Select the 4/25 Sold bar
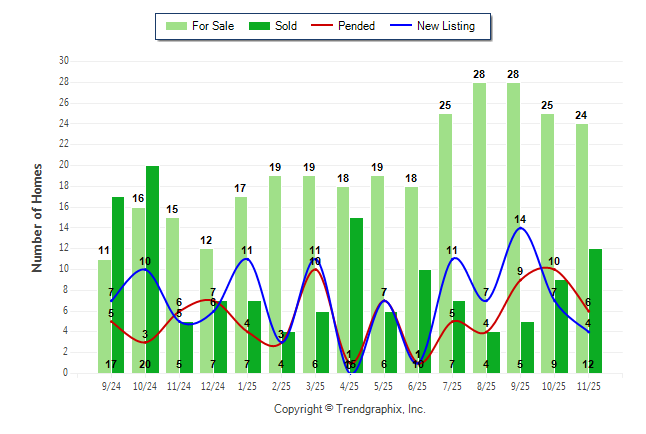The width and height of the screenshot is (646, 434). click(357, 295)
